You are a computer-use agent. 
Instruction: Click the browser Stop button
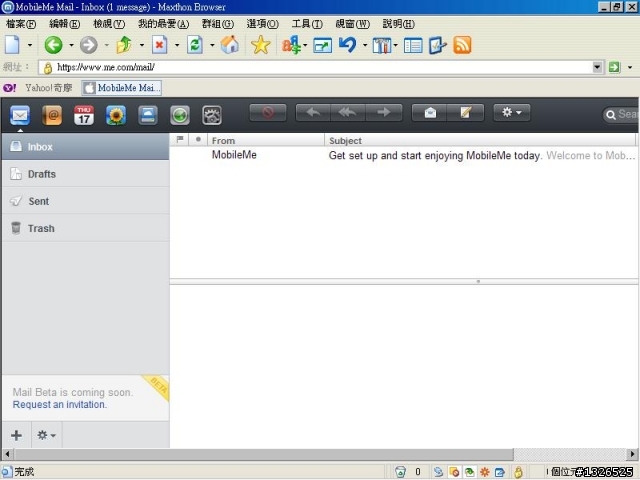tap(160, 45)
